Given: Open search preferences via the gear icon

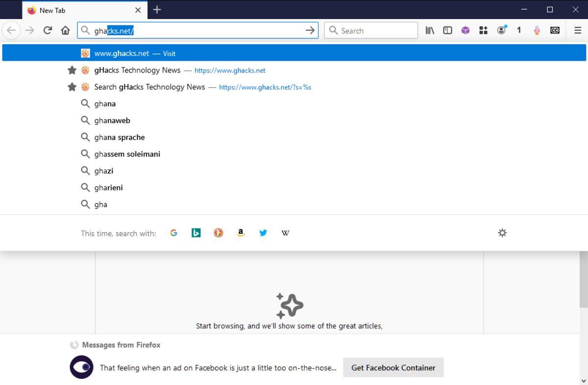Looking at the screenshot, I should [x=502, y=232].
